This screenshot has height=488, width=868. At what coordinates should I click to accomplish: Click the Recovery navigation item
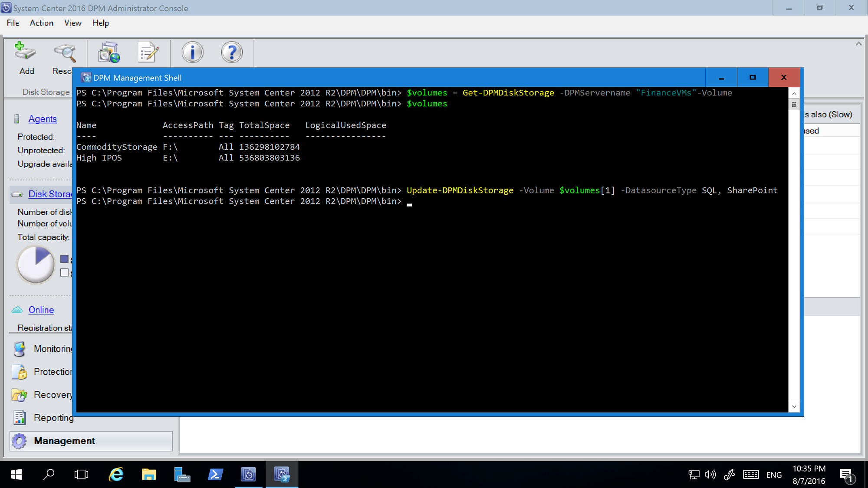(54, 394)
